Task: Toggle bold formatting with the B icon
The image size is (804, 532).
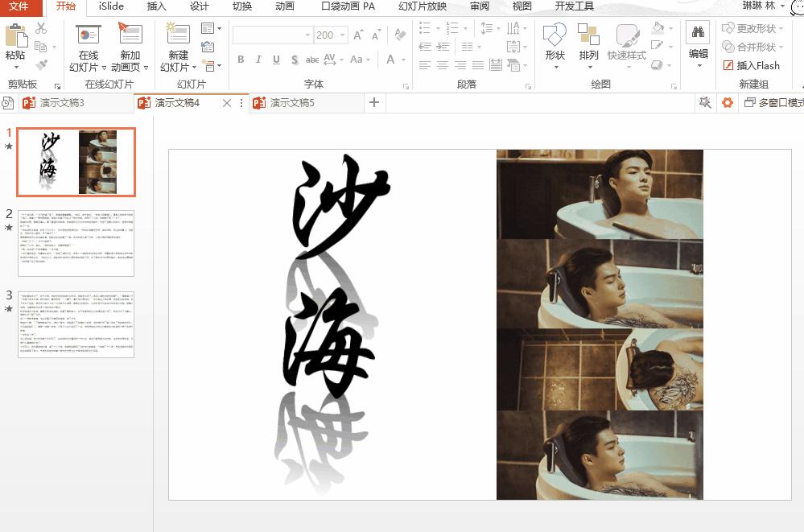Action: 240,60
